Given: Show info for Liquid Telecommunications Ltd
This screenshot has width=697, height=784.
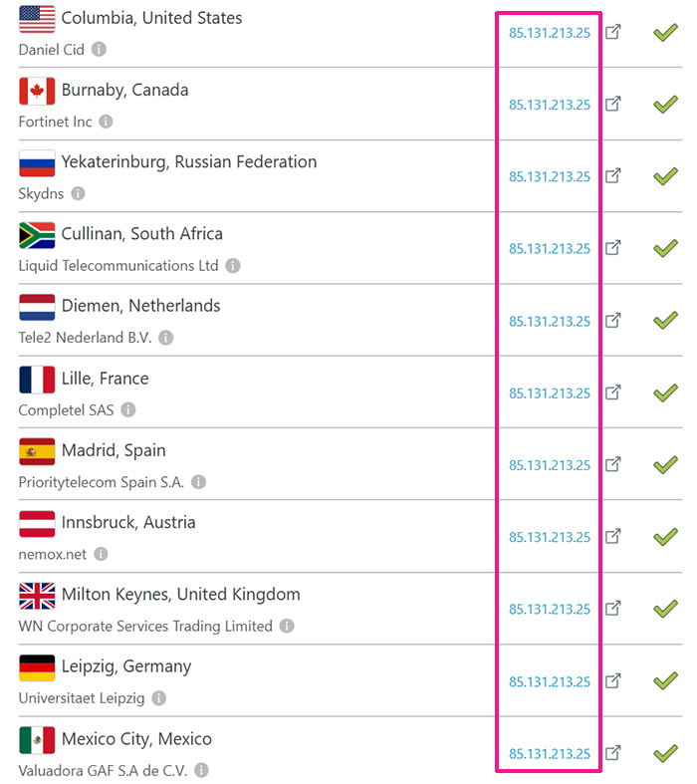Looking at the screenshot, I should pyautogui.click(x=233, y=266).
